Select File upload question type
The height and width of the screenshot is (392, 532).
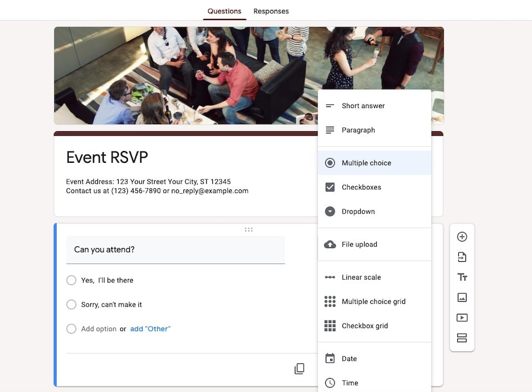click(x=375, y=245)
